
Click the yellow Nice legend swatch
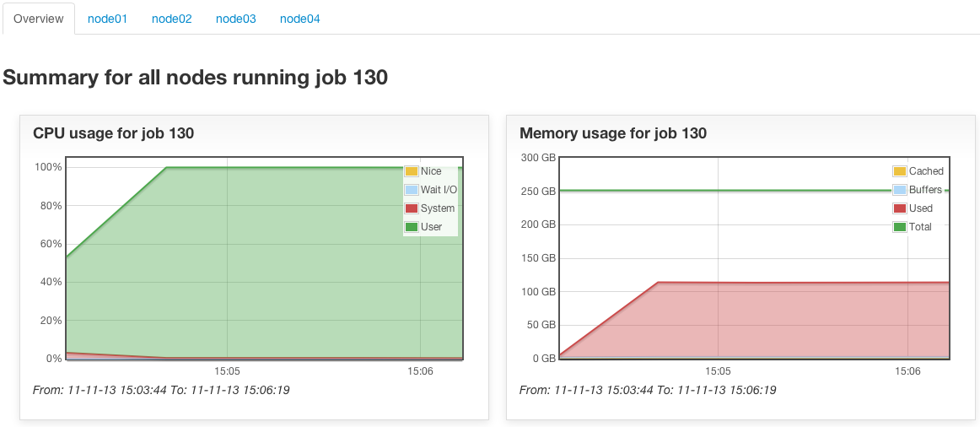point(412,171)
